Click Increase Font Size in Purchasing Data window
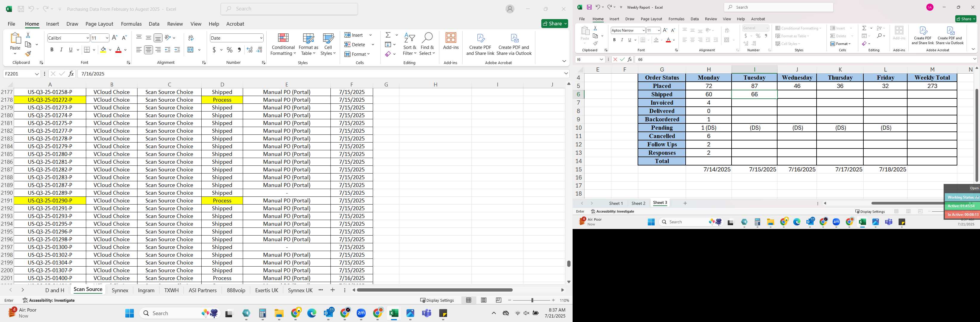980x322 pixels. click(x=115, y=38)
